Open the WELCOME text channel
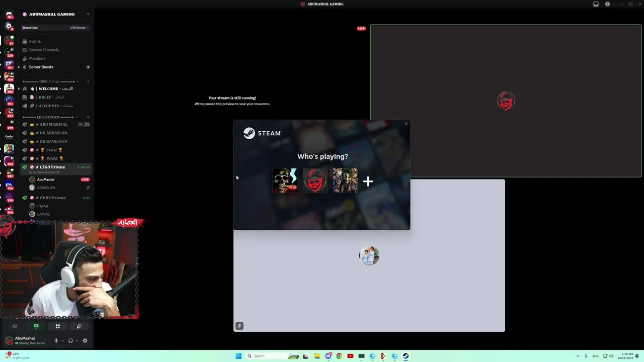Screen dimensions: 644x362 [x=56, y=88]
